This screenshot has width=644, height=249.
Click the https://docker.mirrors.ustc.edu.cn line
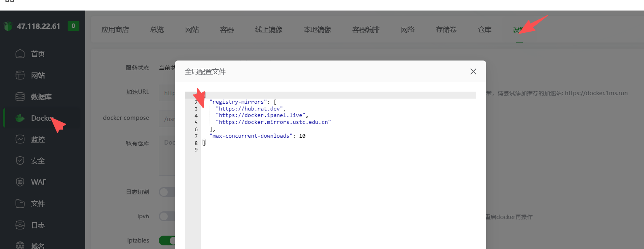tap(273, 122)
